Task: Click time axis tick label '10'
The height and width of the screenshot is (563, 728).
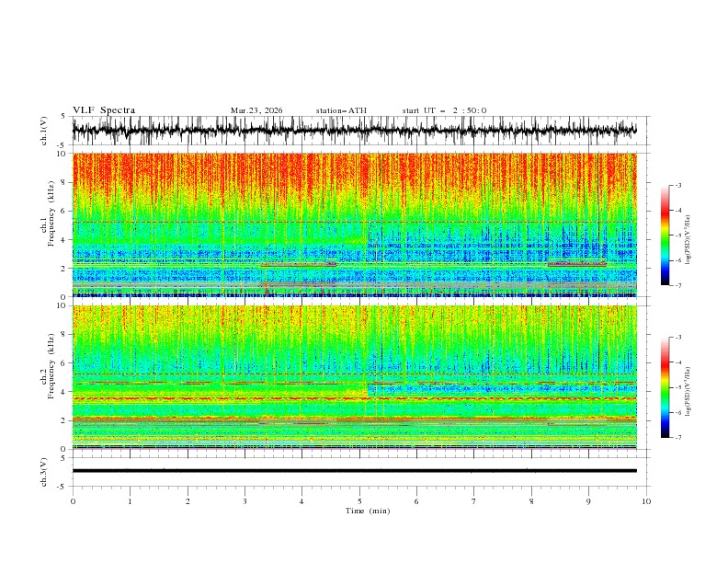Action: [x=646, y=501]
